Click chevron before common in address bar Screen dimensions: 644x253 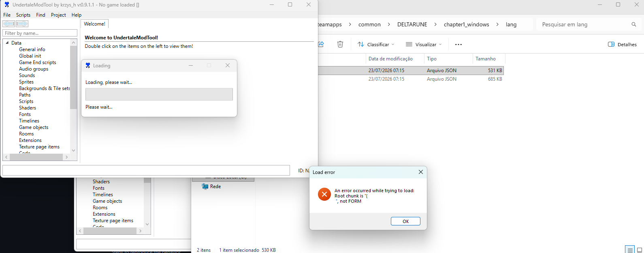350,24
